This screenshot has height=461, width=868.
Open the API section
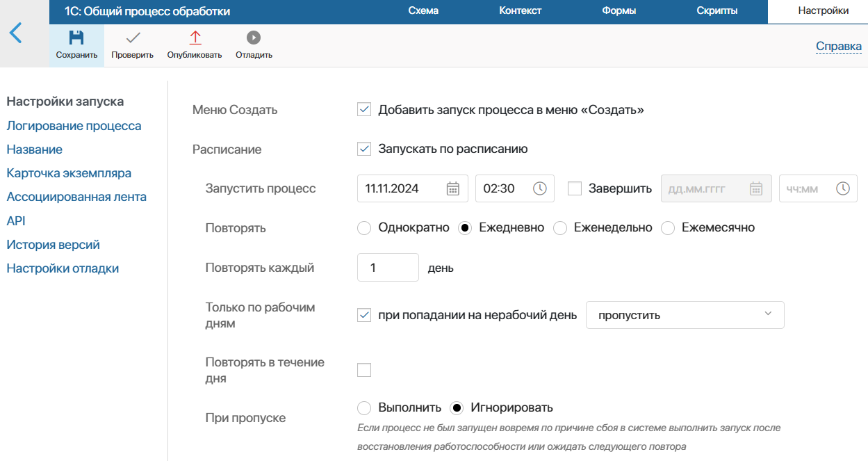pos(16,221)
